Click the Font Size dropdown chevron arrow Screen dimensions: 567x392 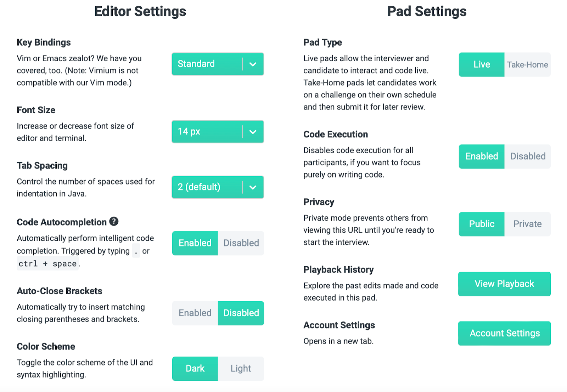253,132
